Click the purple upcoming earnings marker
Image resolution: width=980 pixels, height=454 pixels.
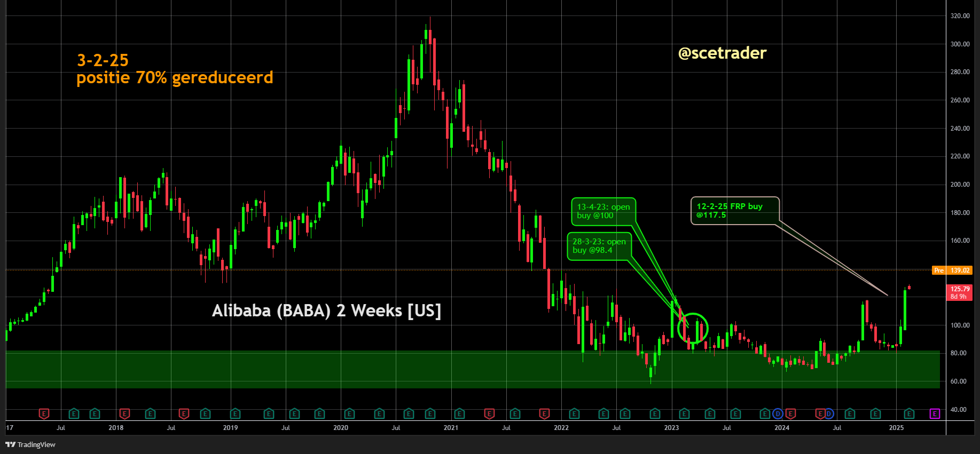click(935, 413)
